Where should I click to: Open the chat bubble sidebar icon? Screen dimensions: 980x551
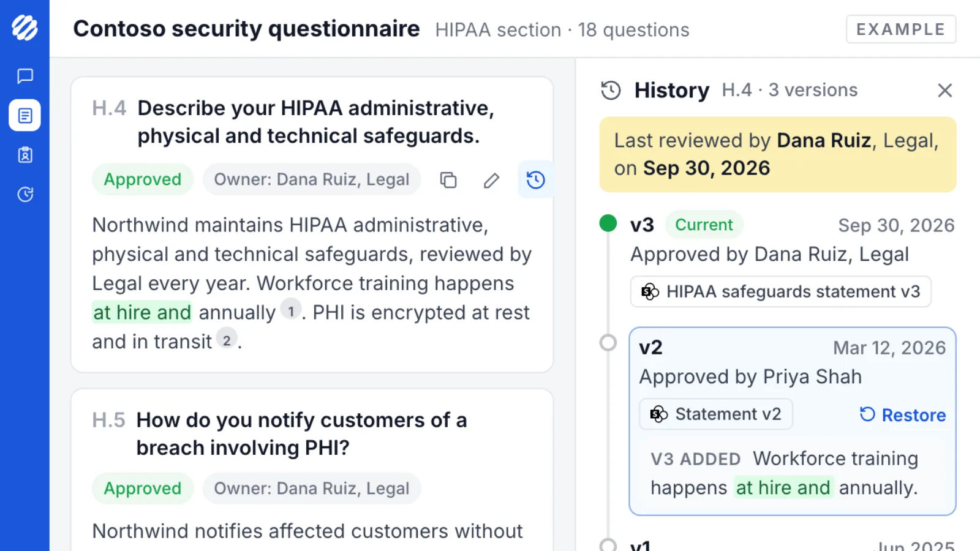(25, 76)
